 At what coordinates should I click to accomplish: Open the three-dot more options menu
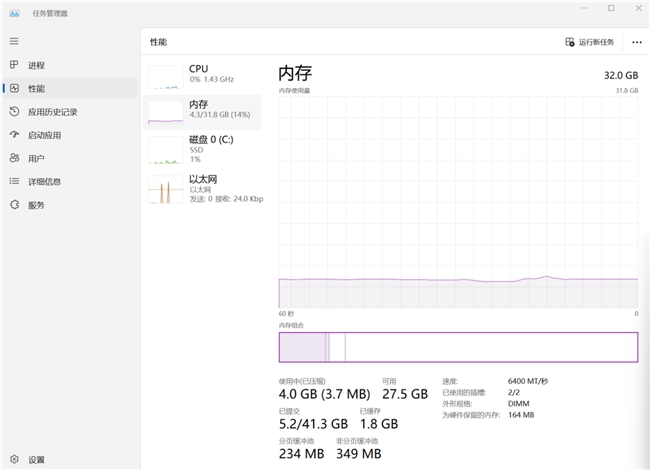click(637, 42)
